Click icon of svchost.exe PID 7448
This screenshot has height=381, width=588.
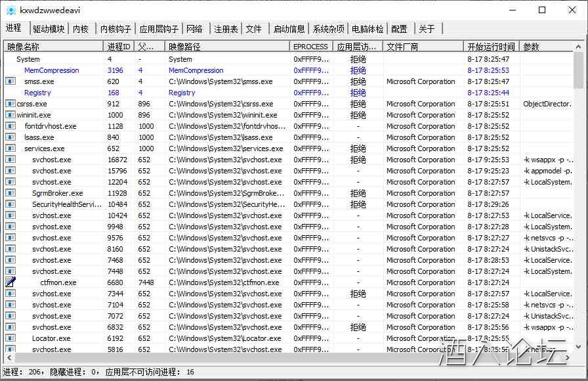point(10,271)
